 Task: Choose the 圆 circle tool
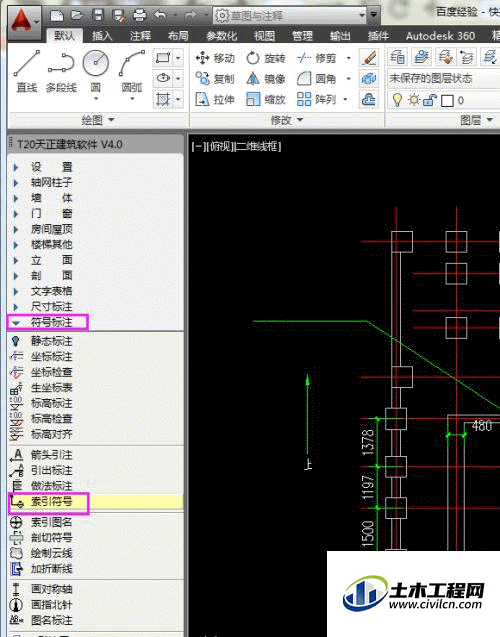[96, 73]
